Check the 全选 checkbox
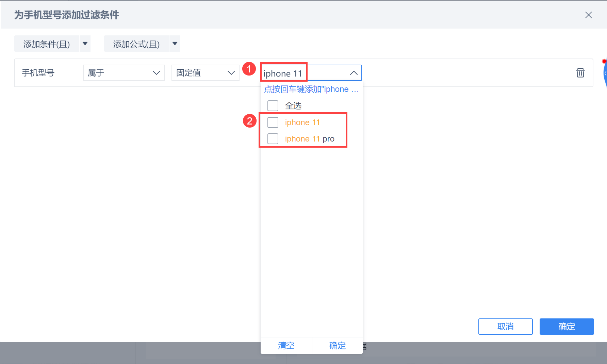607x364 pixels. pyautogui.click(x=273, y=106)
